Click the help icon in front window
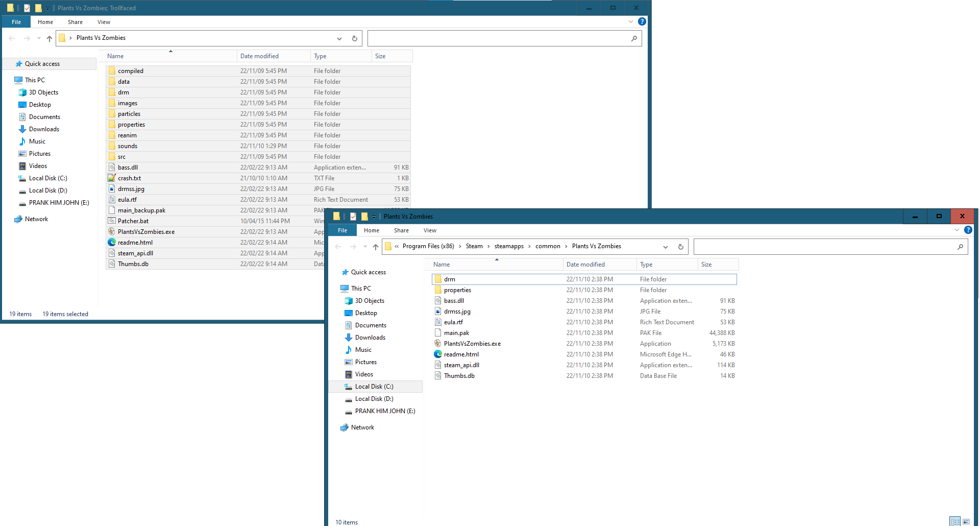The width and height of the screenshot is (980, 526). pos(968,230)
